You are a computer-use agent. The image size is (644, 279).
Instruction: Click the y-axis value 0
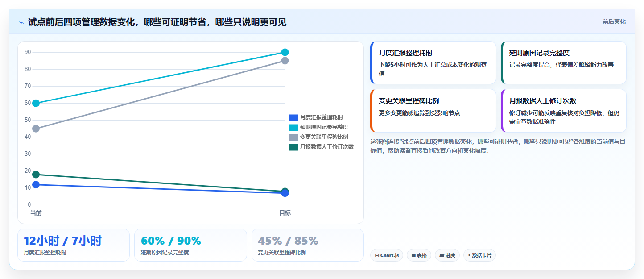(29, 205)
